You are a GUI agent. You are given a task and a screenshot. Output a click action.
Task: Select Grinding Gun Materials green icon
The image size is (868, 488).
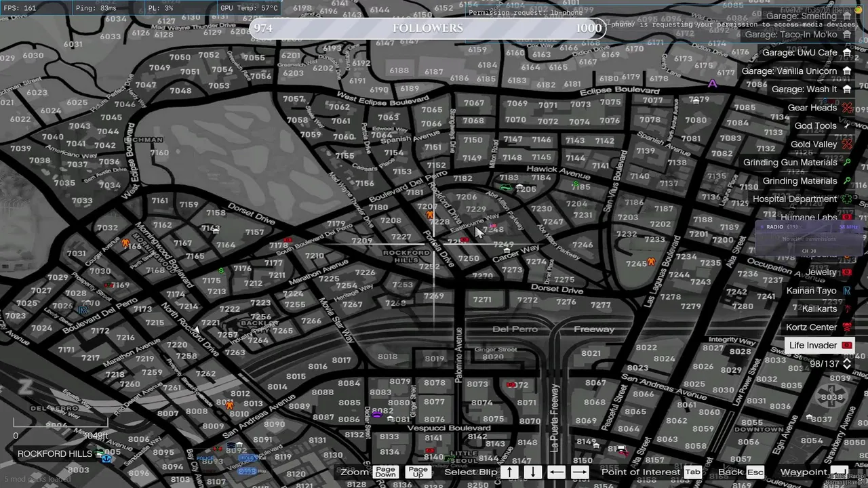tap(847, 162)
